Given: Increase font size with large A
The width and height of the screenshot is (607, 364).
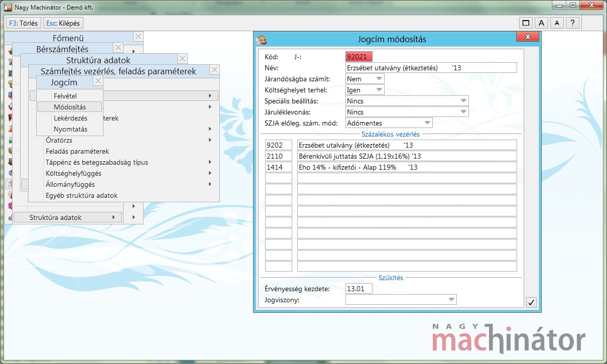Looking at the screenshot, I should 541,23.
